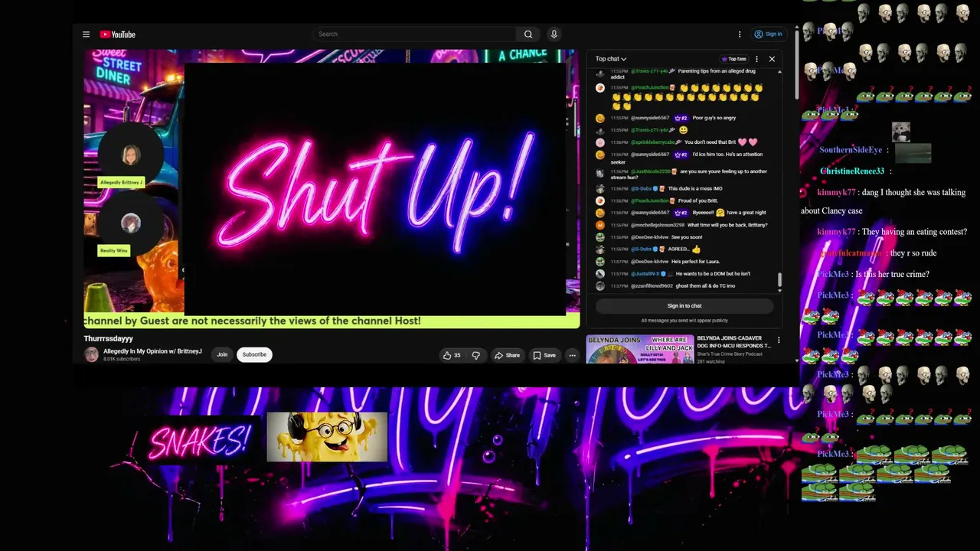Click the Shar's True Crime Story Podcast channel name
980x551 pixels.
coord(730,354)
